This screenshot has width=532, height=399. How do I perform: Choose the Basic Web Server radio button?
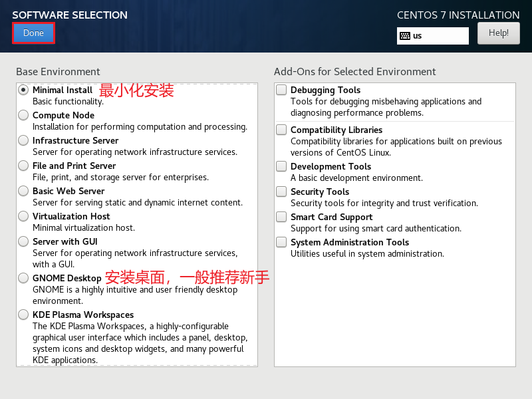pos(23,191)
